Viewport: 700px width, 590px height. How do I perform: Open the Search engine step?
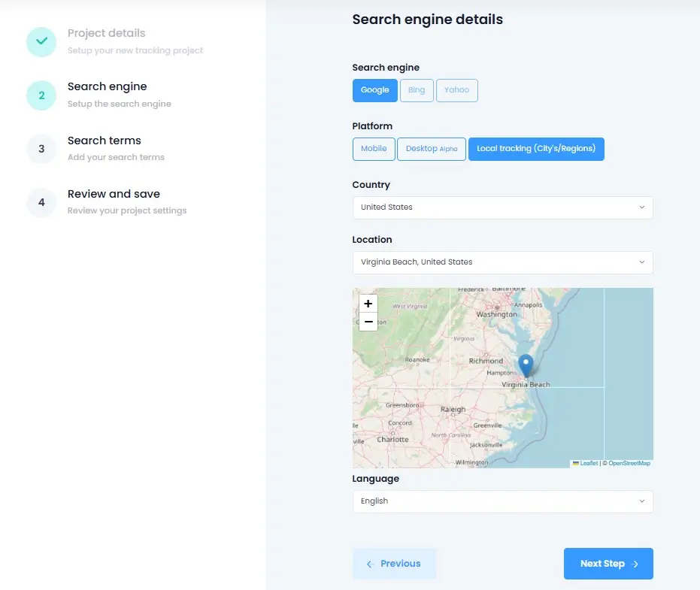(107, 86)
